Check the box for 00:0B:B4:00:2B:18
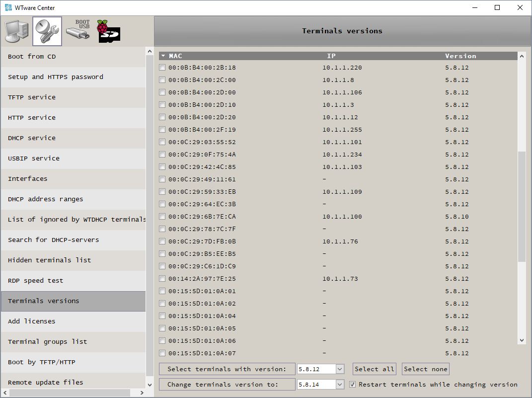Image resolution: width=532 pixels, height=398 pixels. pos(162,68)
